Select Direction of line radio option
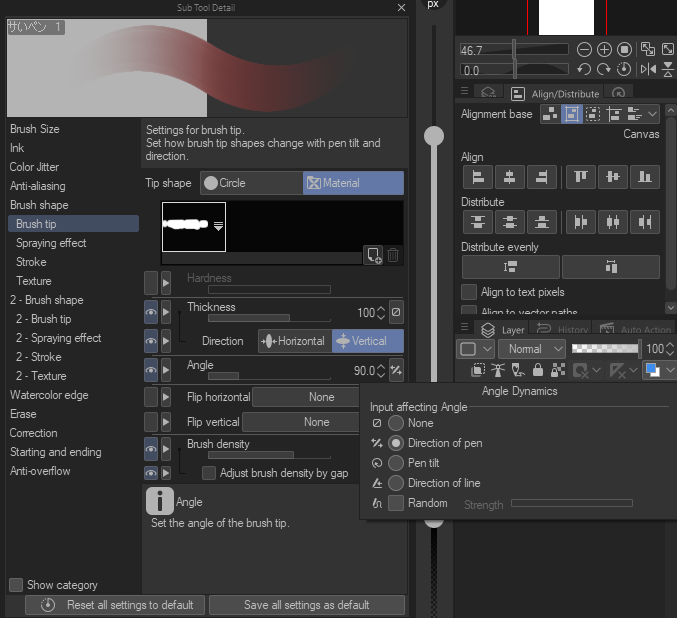This screenshot has height=618, width=677. (395, 483)
